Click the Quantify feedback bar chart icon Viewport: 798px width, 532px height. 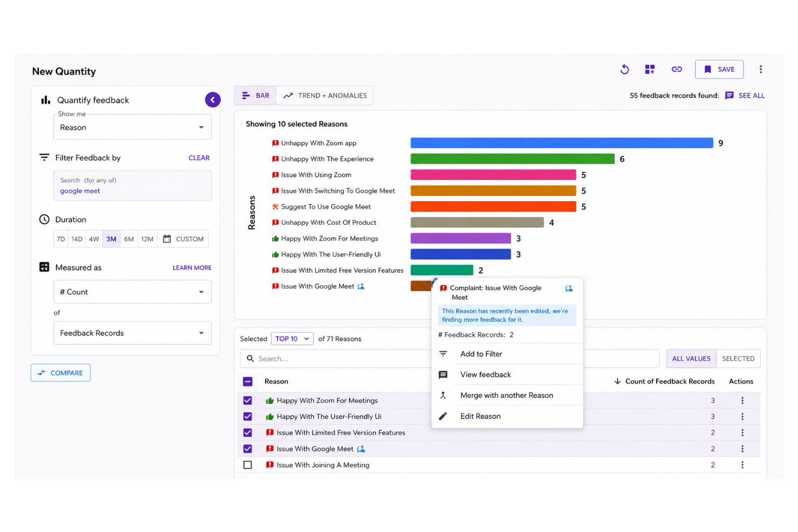click(x=46, y=100)
